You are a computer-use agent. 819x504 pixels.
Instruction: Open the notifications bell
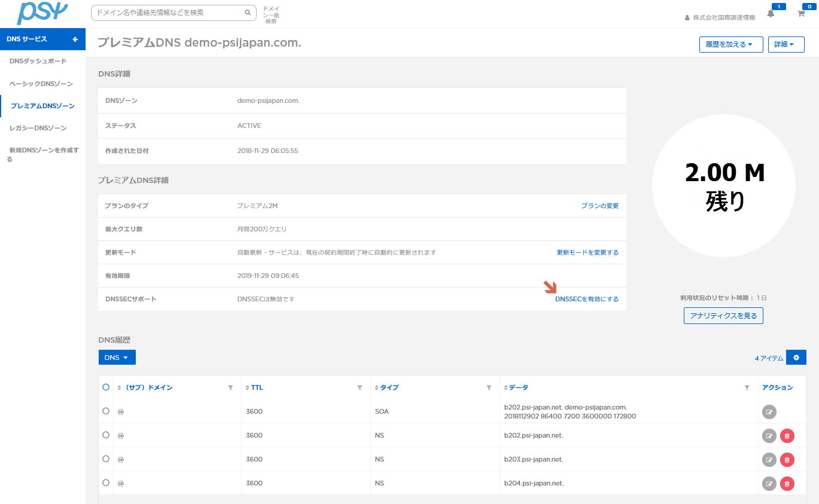click(x=771, y=14)
